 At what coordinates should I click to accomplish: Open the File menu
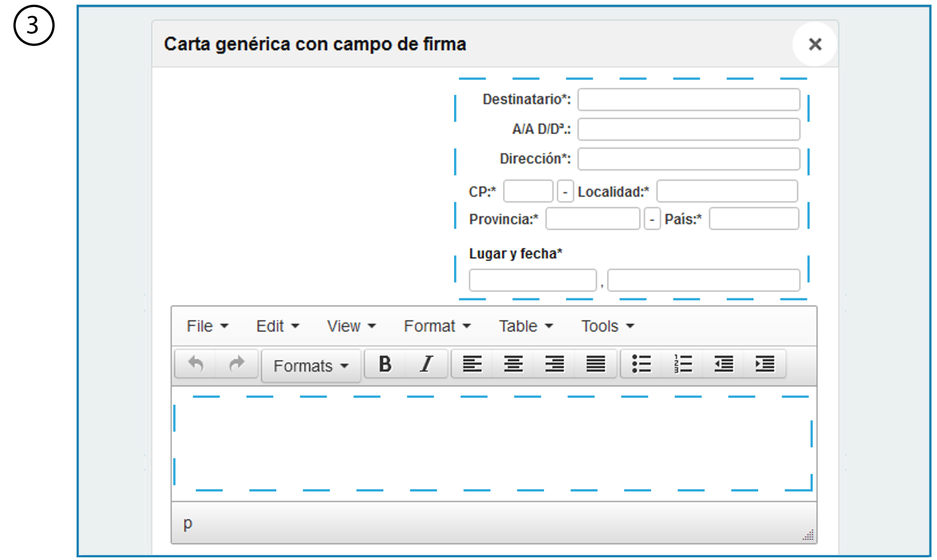[207, 326]
